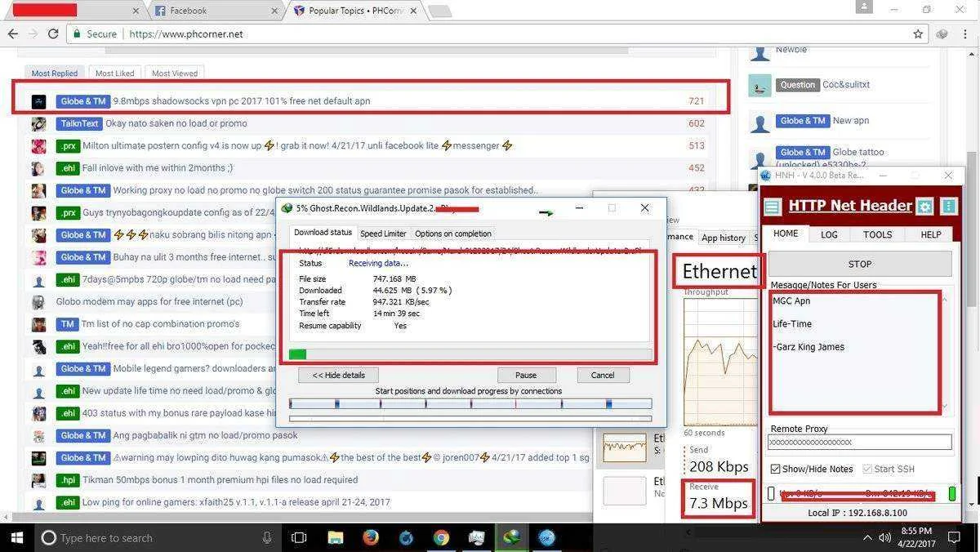
Task: Switch to the Most Viewed tab
Action: (x=175, y=73)
